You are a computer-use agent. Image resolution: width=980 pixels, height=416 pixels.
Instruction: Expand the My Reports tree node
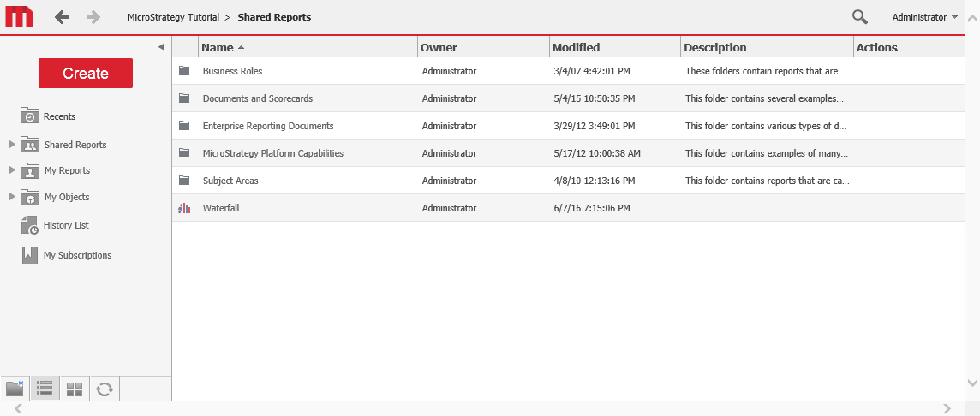tap(12, 170)
